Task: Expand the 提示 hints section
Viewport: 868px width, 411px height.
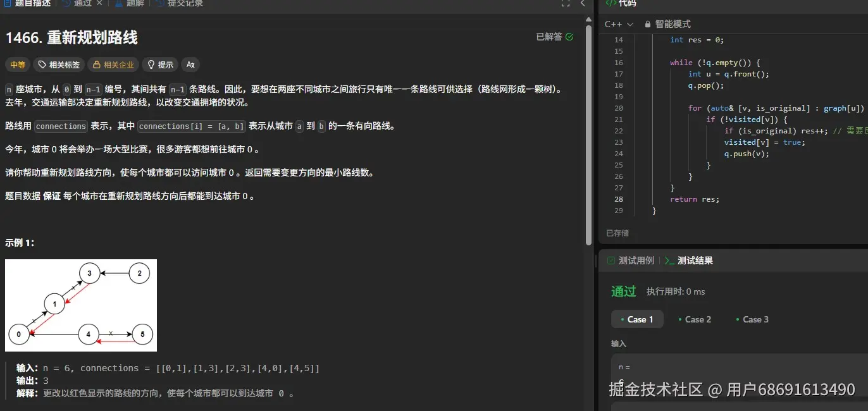Action: [159, 64]
